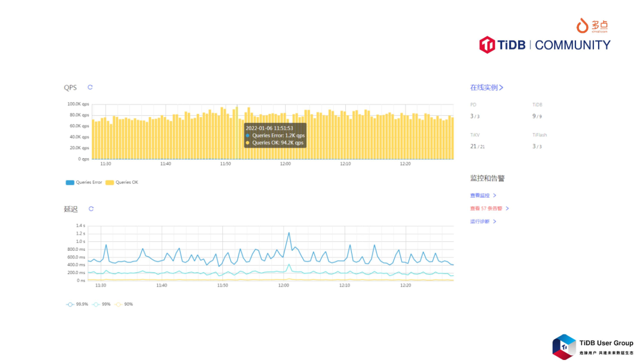Click the 100.0K qps axis label
The width and height of the screenshot is (644, 363).
78,104
